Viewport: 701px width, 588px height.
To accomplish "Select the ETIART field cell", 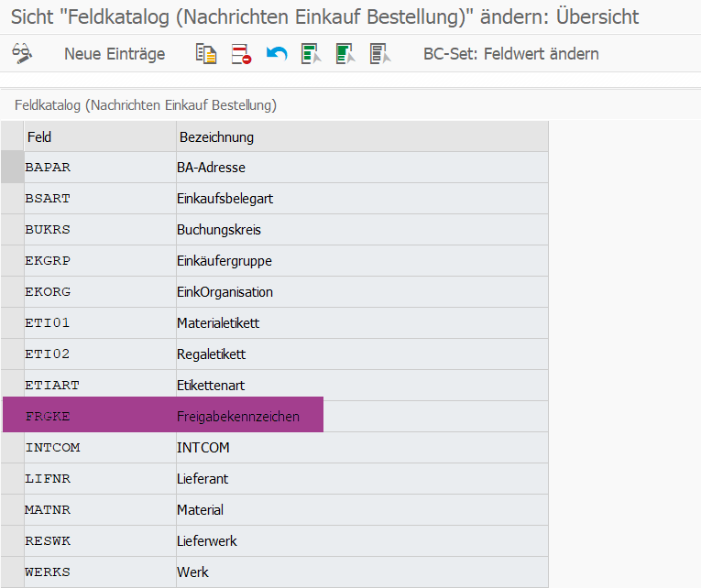I will pos(100,386).
